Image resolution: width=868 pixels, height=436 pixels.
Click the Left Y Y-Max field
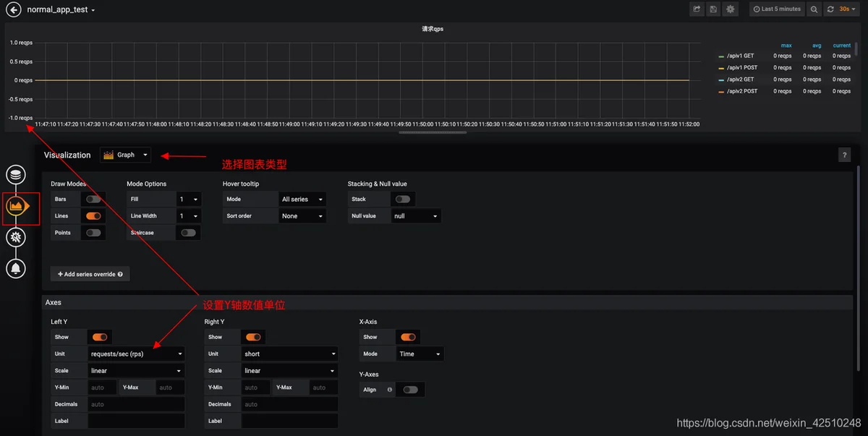pos(171,388)
